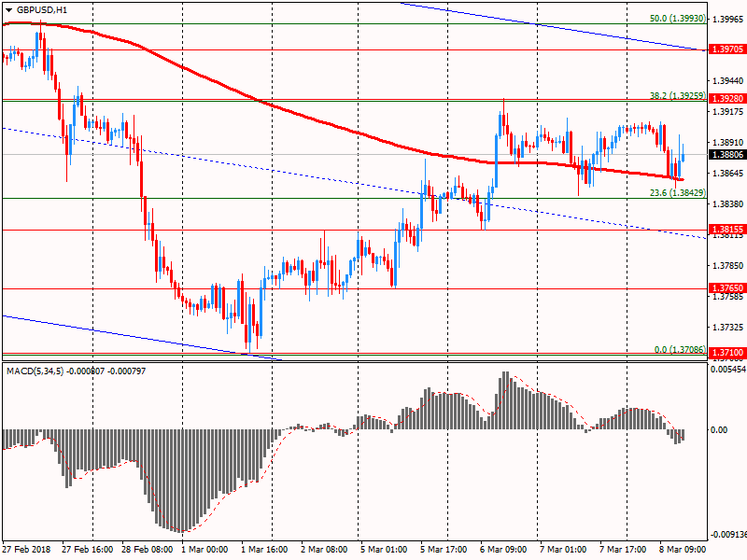Click the 1.37325 price scale value

point(728,328)
